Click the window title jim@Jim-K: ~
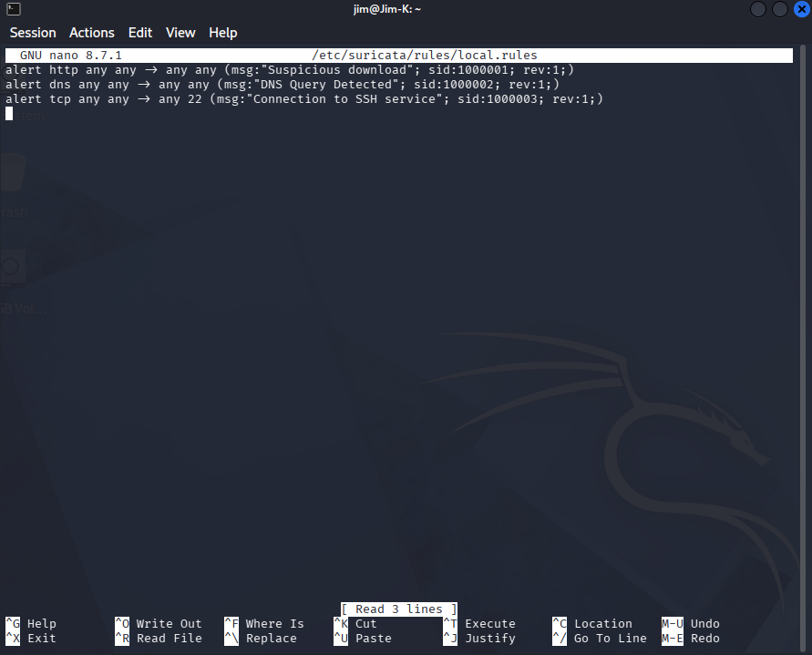Screen dimensions: 812x655 coord(386,9)
